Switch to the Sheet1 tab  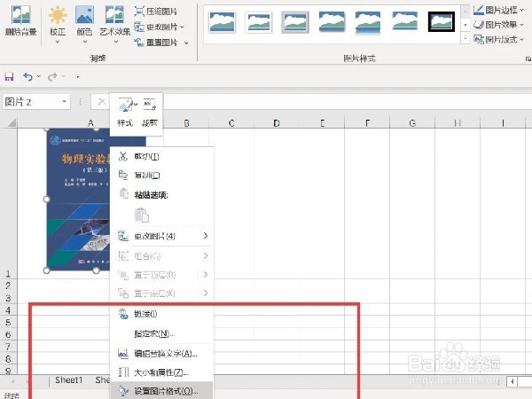coord(69,380)
